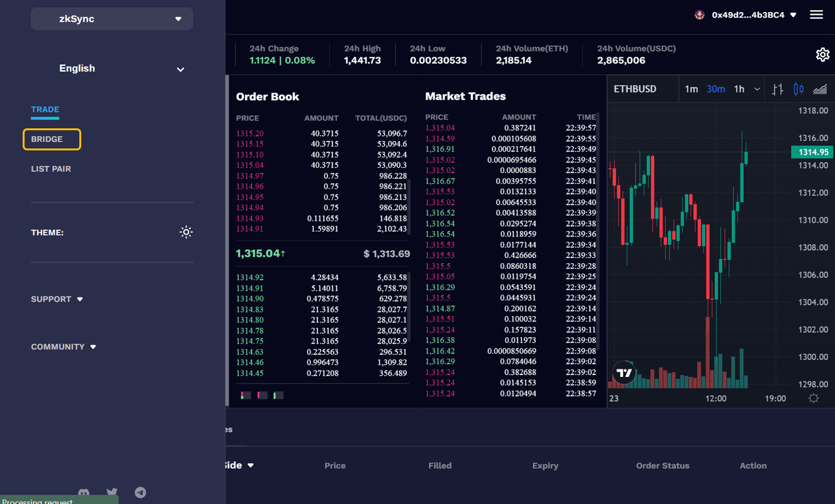Select the area chart style icon

[820, 89]
